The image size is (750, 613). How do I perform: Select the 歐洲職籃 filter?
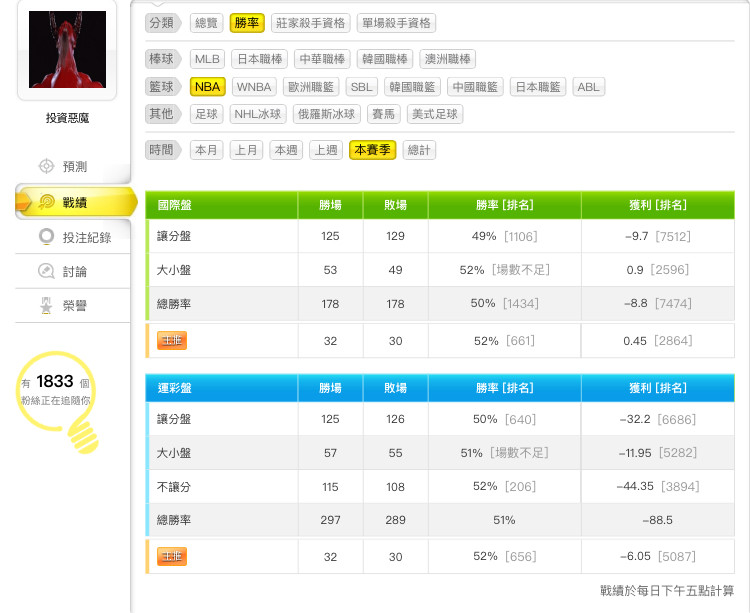click(x=311, y=87)
